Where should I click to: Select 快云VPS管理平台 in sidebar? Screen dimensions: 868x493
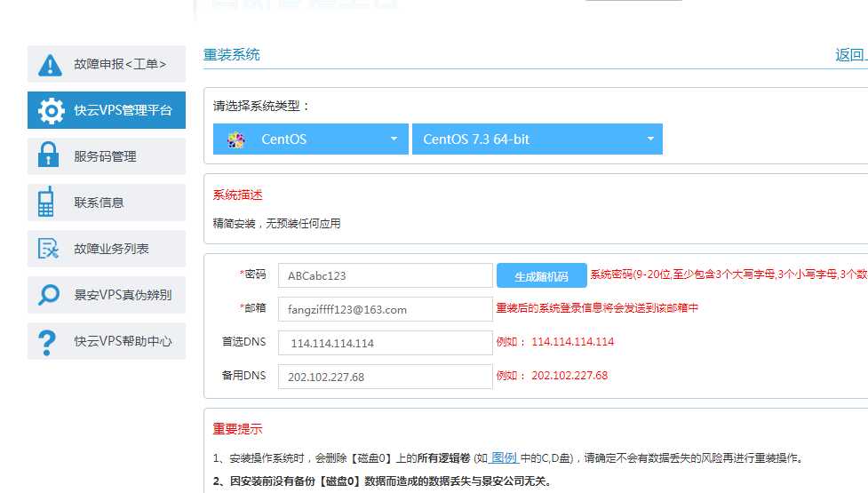(x=107, y=110)
